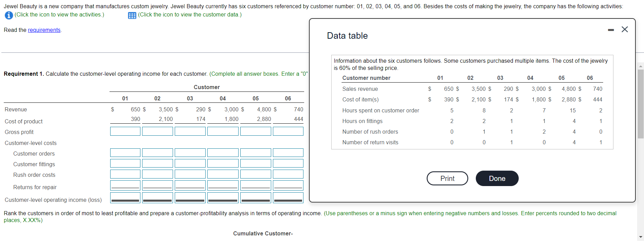Click Returns for repair field for customer 04
The height and width of the screenshot is (245, 644).
point(223,185)
